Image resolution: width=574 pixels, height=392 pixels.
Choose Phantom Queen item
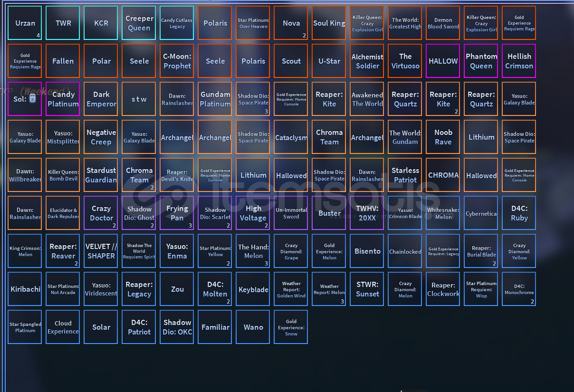click(481, 61)
